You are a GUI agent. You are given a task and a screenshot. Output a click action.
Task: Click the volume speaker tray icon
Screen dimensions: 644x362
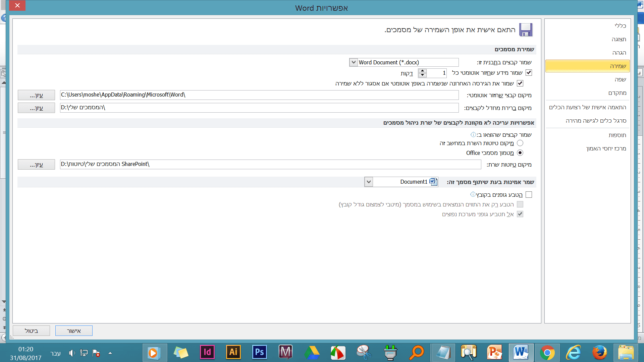click(71, 353)
